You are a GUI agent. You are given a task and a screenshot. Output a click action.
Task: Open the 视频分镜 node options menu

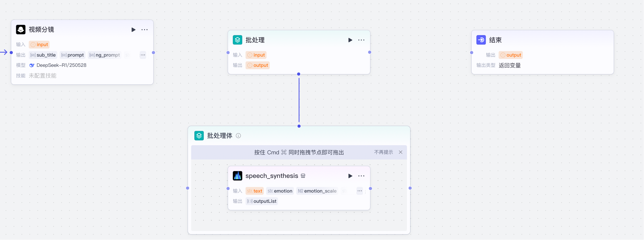point(145,30)
